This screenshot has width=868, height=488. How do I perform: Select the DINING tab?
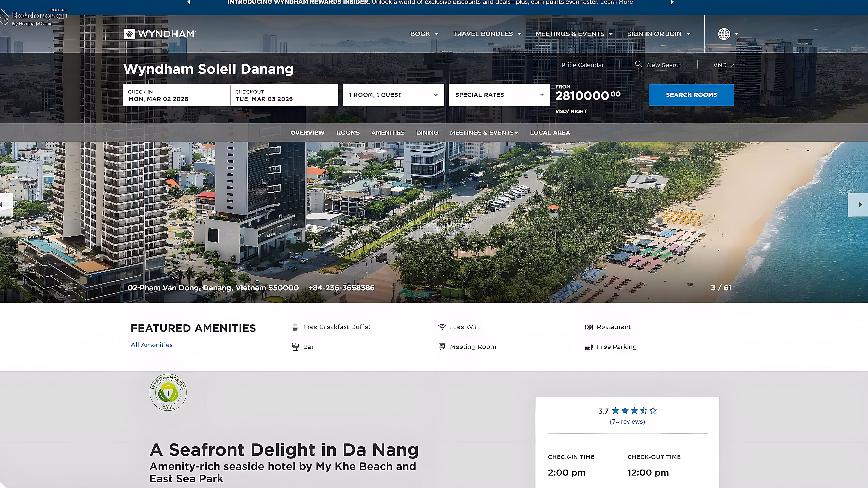(427, 133)
